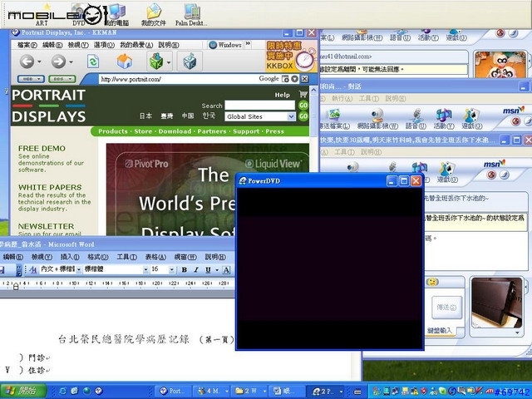Start 網路攝影機 webcam in the 對話 MSN window
Image resolution: width=532 pixels, height=399 pixels.
(377, 120)
